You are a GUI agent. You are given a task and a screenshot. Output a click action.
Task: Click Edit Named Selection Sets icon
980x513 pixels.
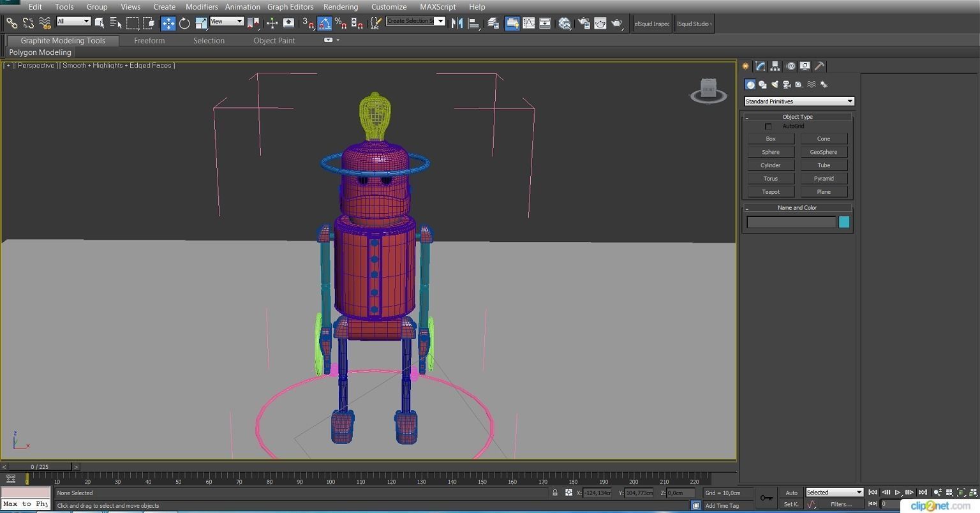point(376,23)
